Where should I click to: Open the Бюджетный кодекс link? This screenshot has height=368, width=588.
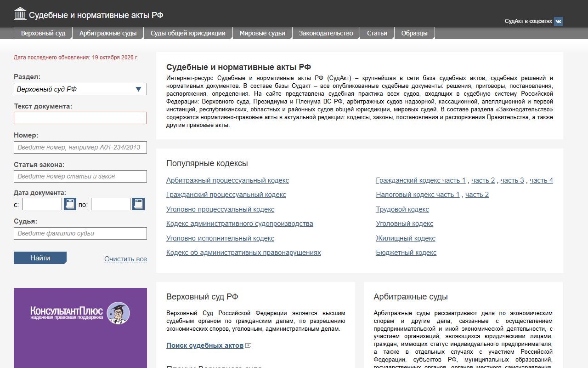[406, 253]
